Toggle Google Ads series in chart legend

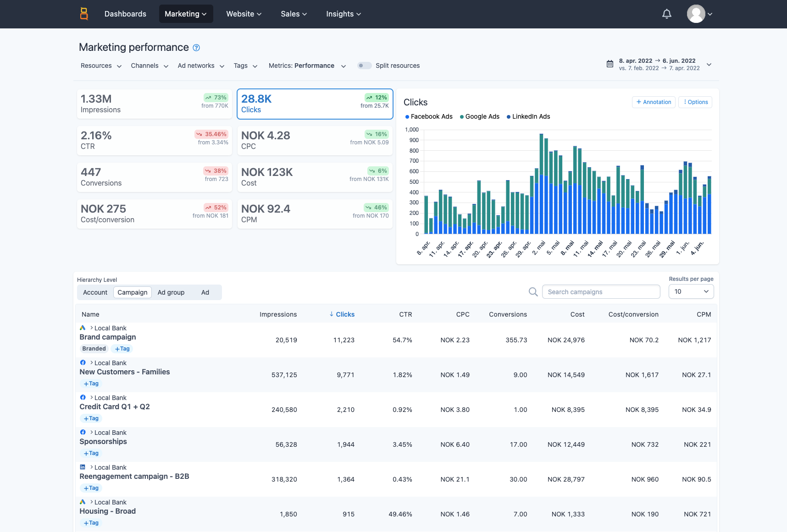point(480,117)
